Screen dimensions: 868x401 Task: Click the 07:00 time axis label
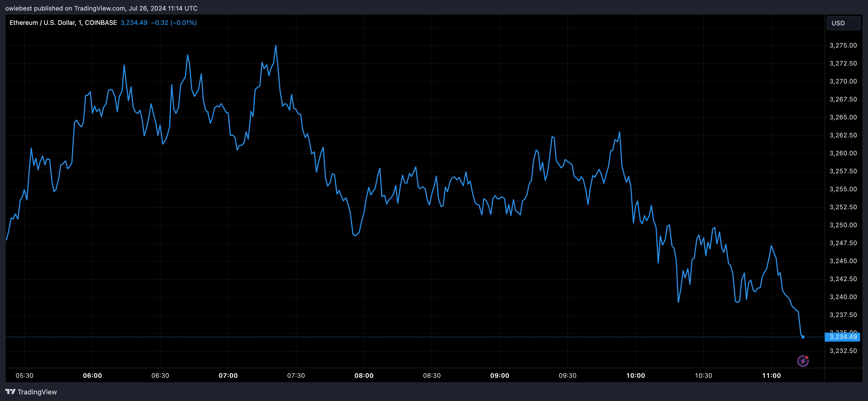228,375
